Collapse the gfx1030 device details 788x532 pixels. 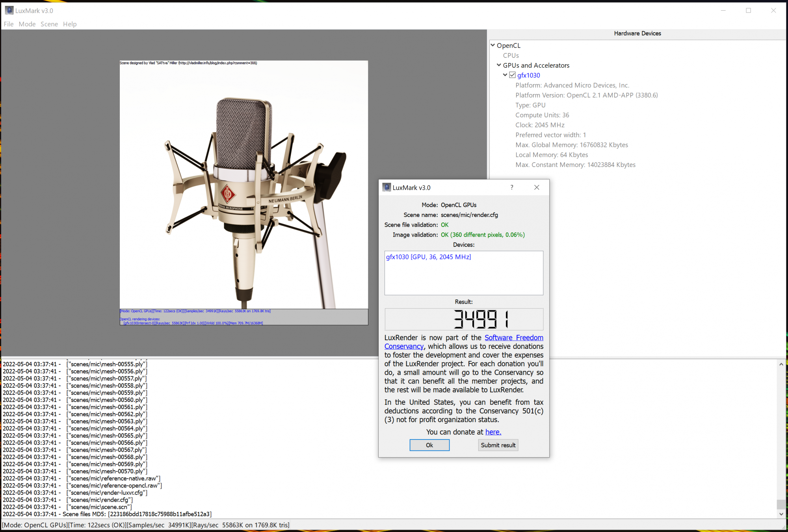505,75
